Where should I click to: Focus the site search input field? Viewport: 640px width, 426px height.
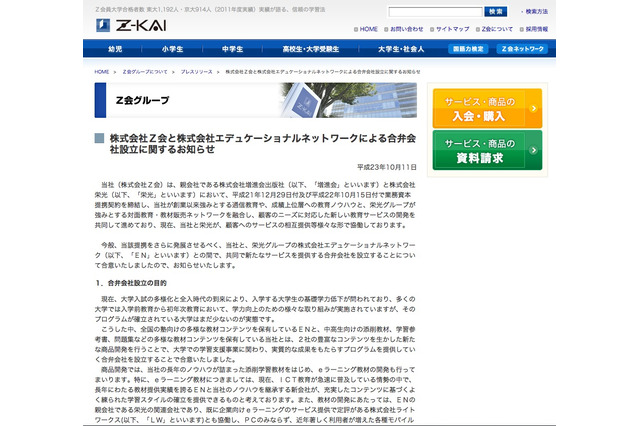tap(435, 12)
